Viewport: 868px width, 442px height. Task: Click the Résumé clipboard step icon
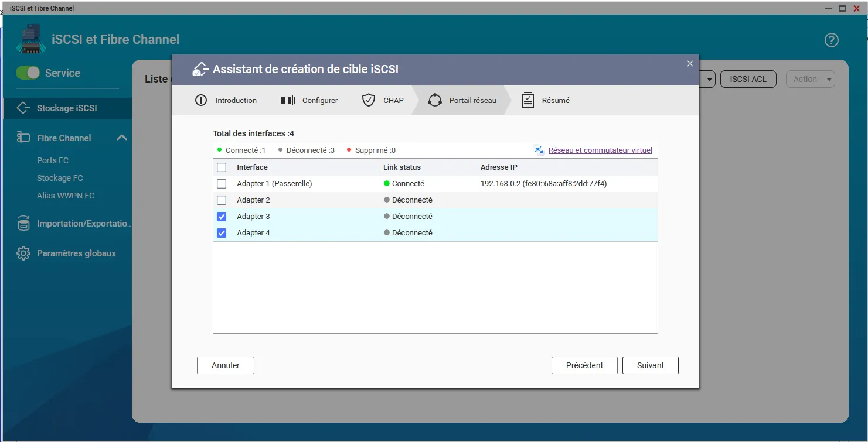[527, 100]
